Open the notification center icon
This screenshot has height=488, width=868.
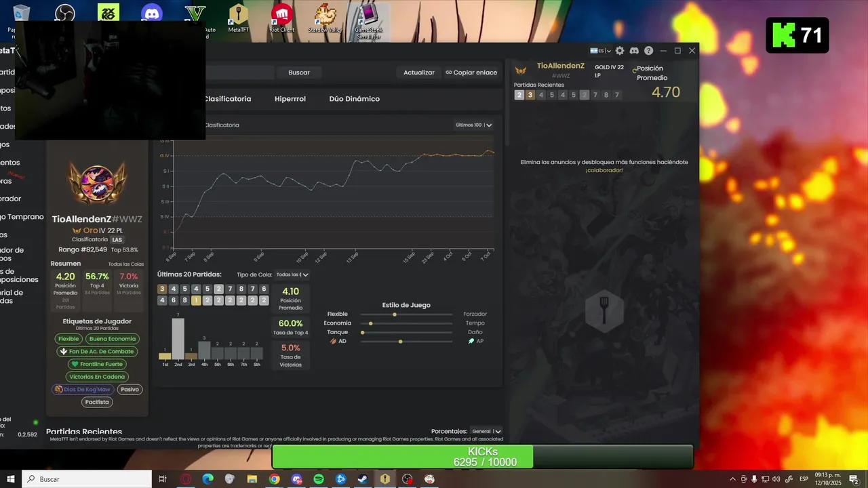(x=854, y=479)
